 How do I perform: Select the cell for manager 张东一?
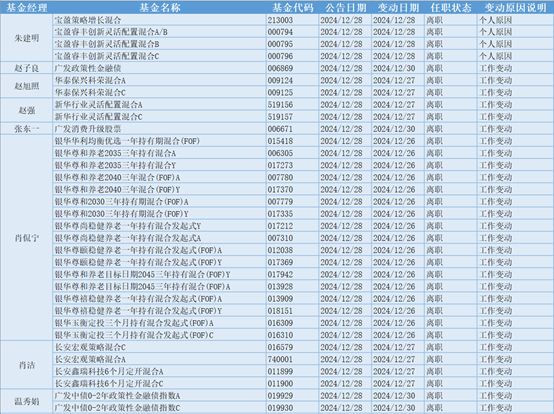pyautogui.click(x=26, y=129)
